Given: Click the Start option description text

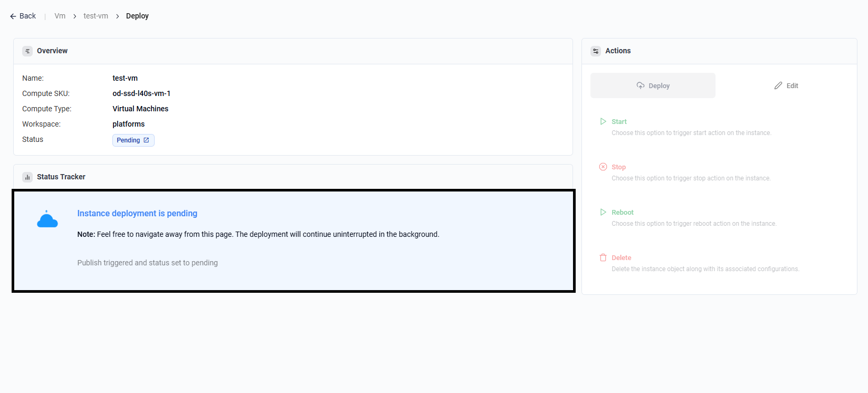Looking at the screenshot, I should click(691, 133).
